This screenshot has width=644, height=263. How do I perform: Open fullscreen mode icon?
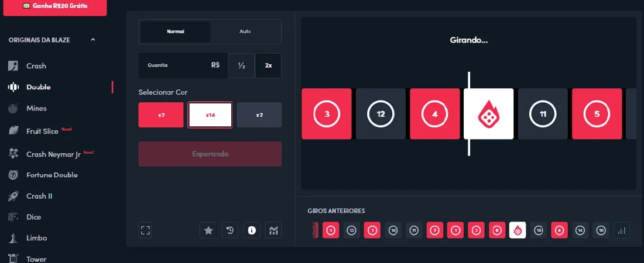pos(145,230)
